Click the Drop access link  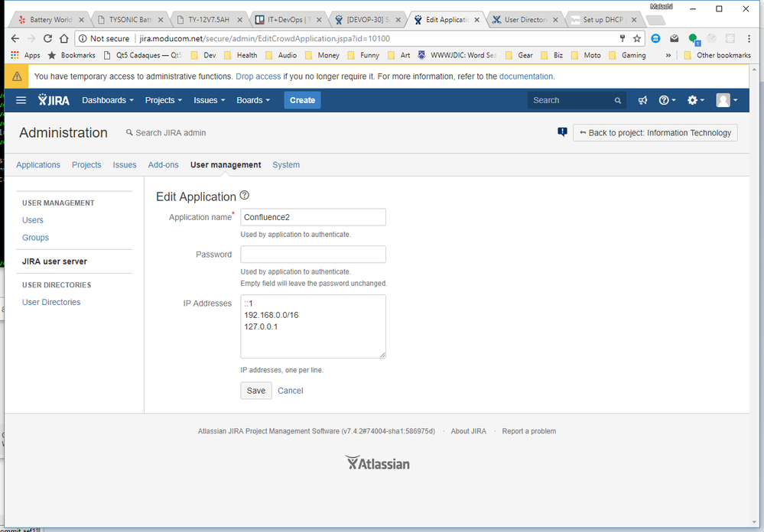click(258, 76)
